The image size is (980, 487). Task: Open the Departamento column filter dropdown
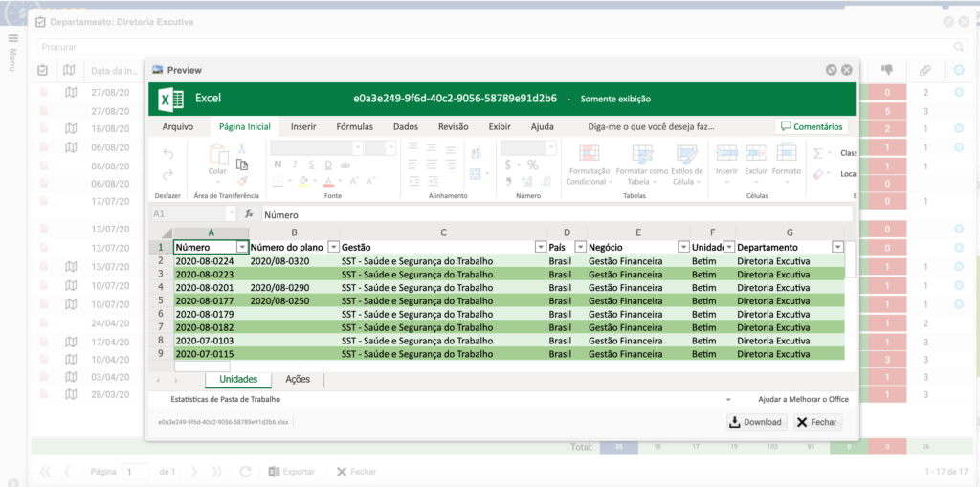tap(837, 247)
